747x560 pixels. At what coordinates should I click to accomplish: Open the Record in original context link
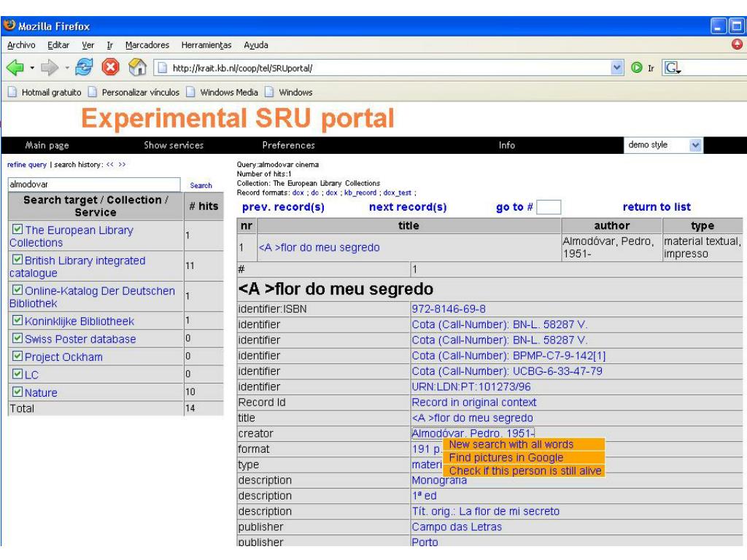(x=474, y=402)
